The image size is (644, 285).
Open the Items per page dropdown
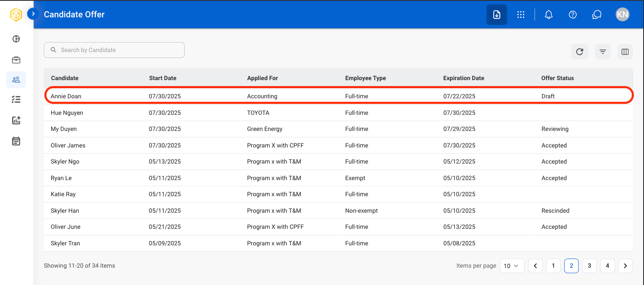[x=512, y=266]
